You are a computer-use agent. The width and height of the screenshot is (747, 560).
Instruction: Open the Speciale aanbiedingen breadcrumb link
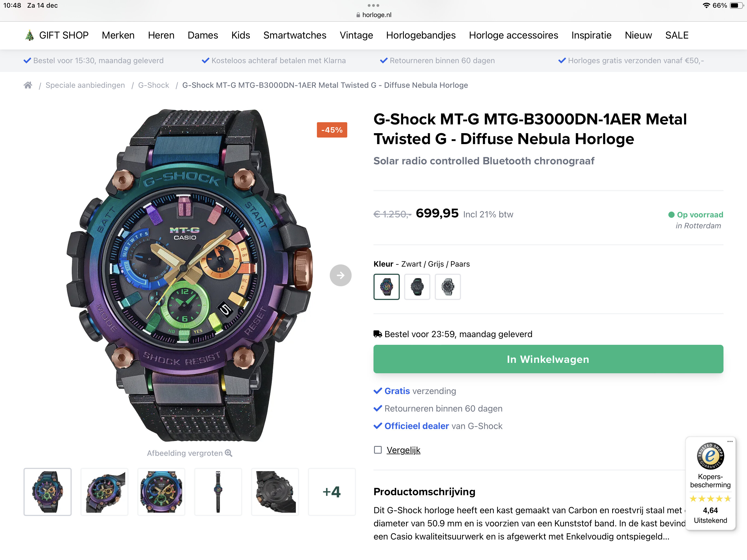[x=85, y=85]
